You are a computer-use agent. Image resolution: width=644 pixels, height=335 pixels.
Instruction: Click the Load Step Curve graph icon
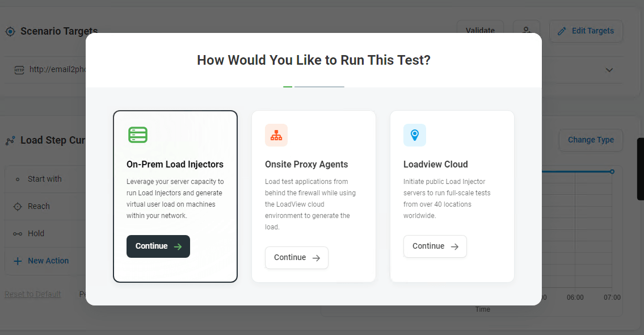pyautogui.click(x=10, y=141)
